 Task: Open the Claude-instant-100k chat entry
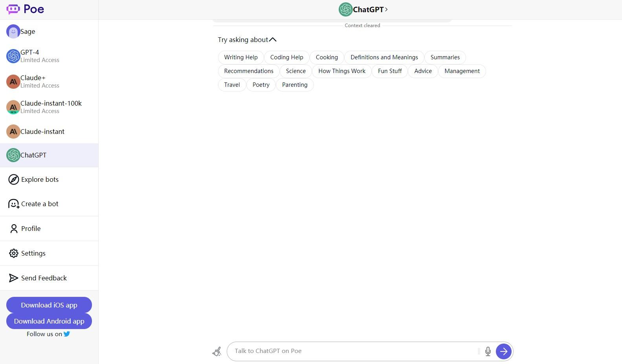[x=49, y=107]
